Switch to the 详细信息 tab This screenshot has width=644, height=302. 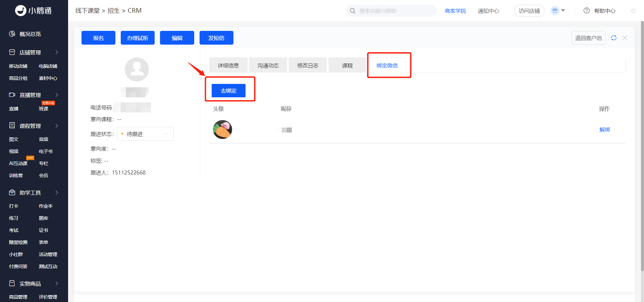(x=228, y=65)
